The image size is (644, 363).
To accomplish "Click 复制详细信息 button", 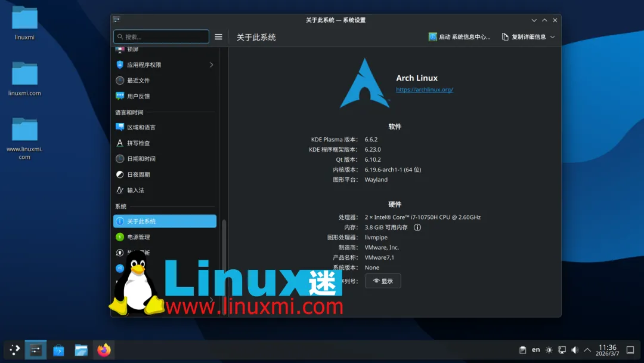I will [524, 37].
